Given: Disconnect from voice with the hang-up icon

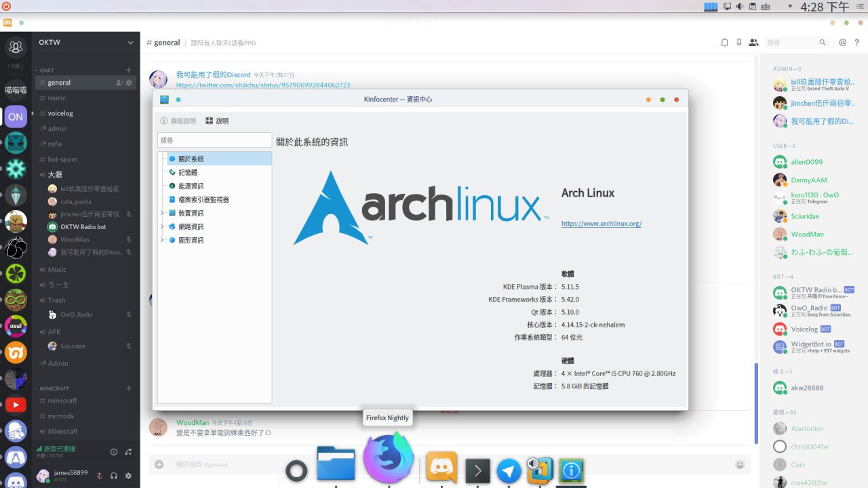Looking at the screenshot, I should [x=129, y=452].
